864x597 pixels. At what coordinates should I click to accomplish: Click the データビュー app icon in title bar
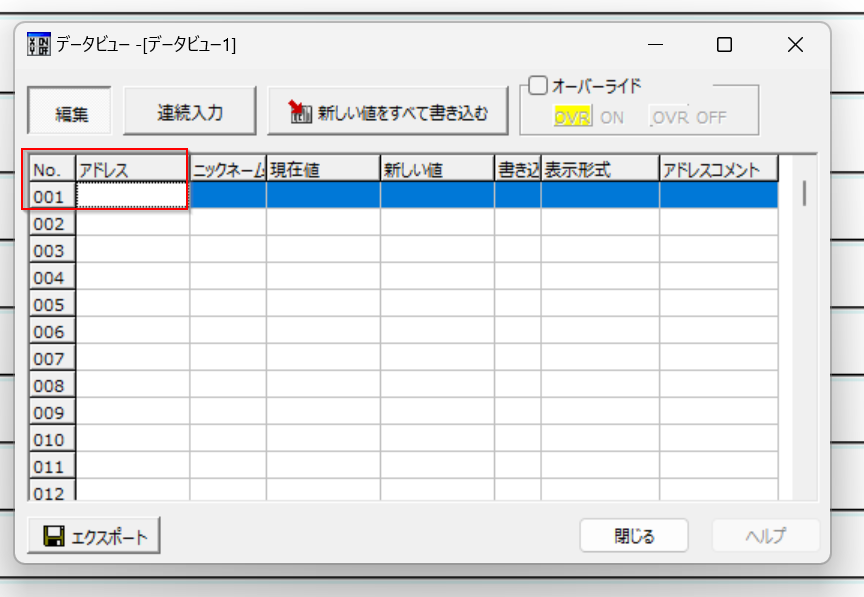click(39, 44)
